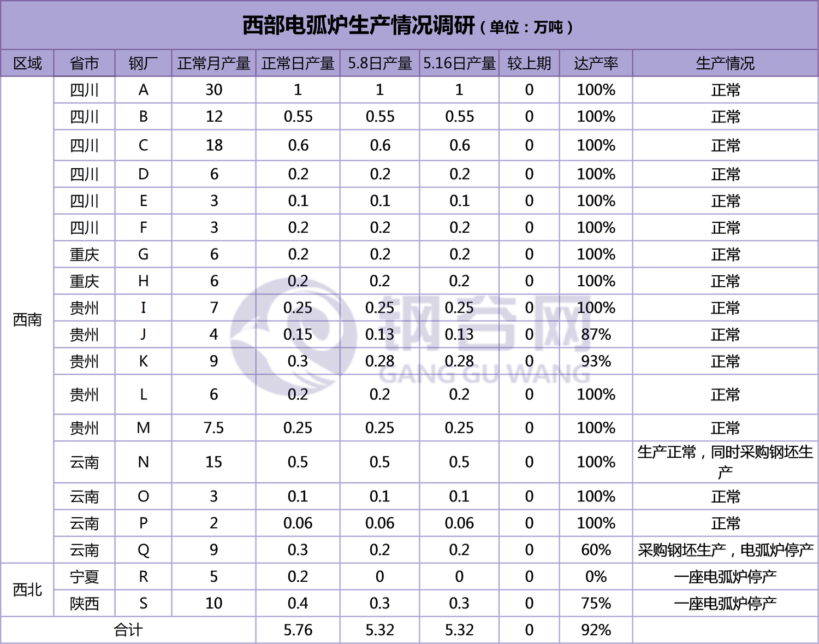This screenshot has width=819, height=644.
Task: Click steel mill H cell
Action: [143, 281]
